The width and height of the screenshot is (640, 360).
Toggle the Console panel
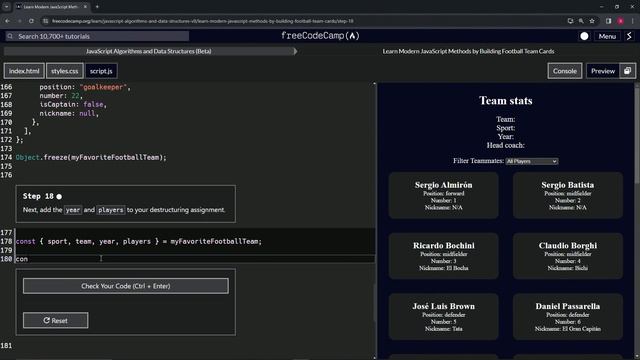coord(564,71)
